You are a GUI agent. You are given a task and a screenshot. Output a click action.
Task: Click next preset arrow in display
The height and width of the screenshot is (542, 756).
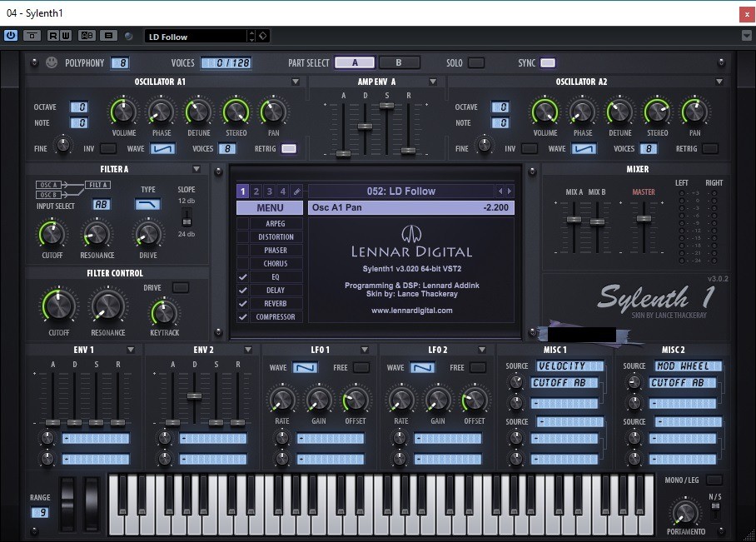tap(510, 191)
